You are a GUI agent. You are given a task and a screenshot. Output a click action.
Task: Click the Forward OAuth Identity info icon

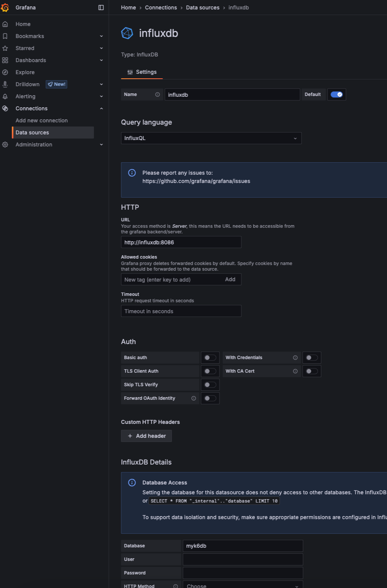coord(193,398)
